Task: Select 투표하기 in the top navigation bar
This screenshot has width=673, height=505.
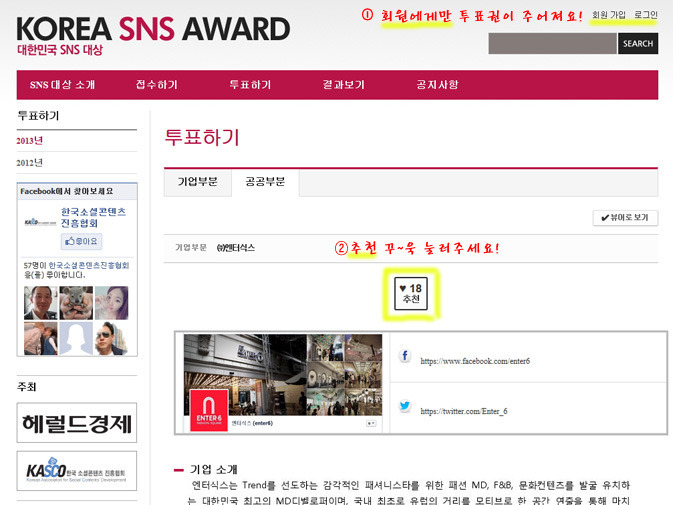Action: (250, 85)
